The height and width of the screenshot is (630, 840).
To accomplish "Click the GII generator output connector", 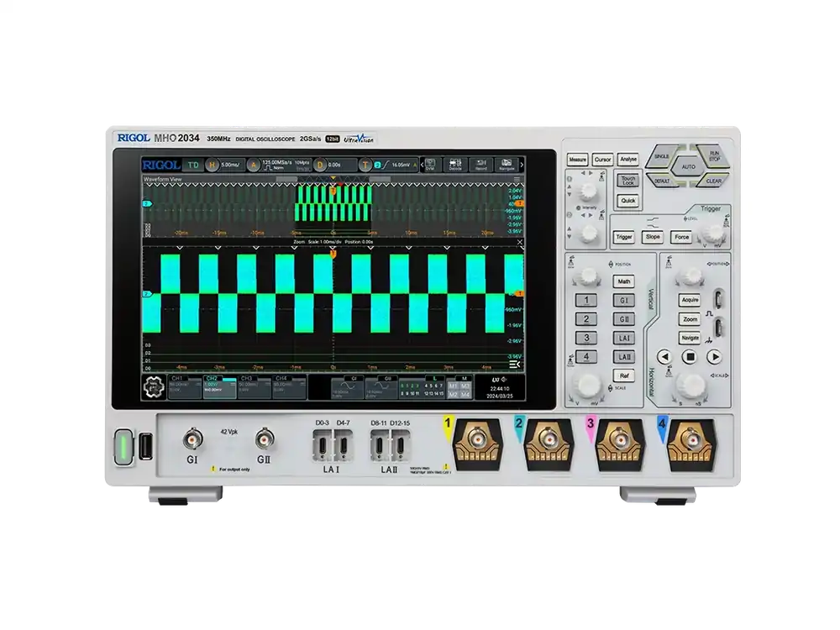I will click(x=264, y=438).
